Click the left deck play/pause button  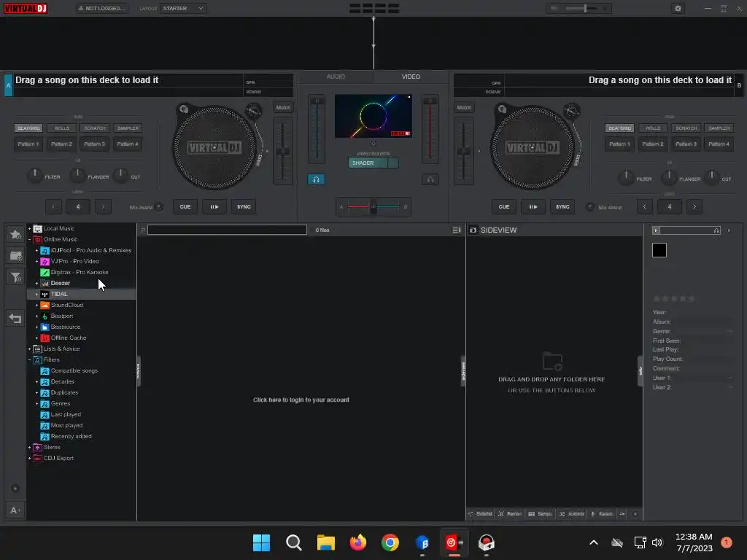click(x=214, y=206)
